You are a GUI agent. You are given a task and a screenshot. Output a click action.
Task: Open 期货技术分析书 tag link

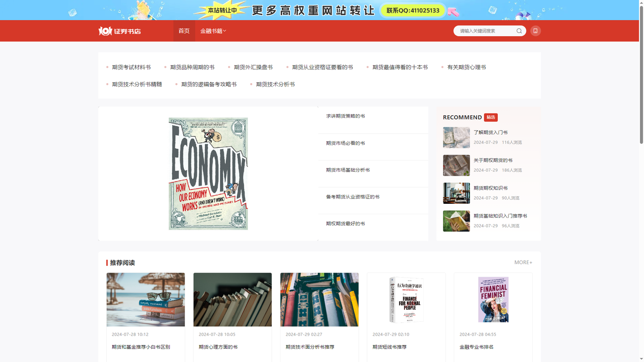[x=275, y=84]
